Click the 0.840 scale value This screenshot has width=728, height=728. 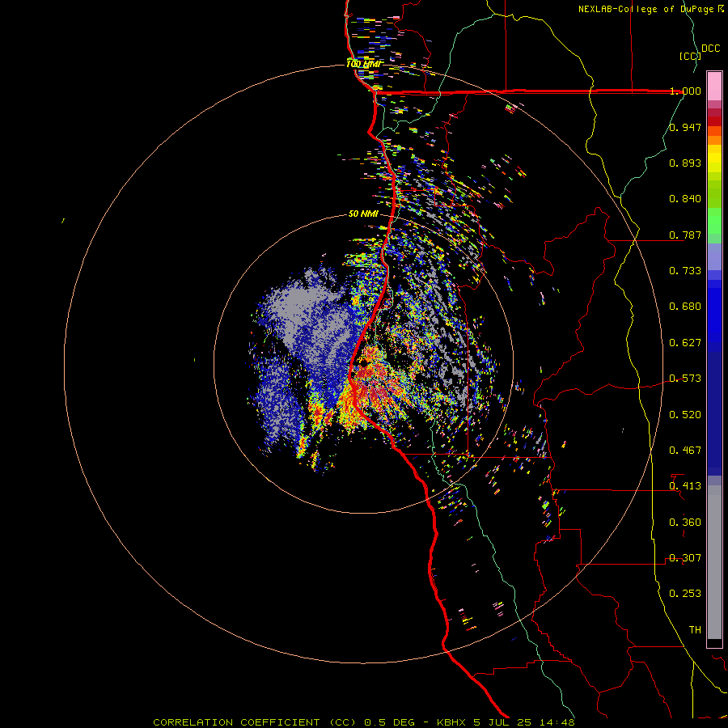(x=685, y=199)
